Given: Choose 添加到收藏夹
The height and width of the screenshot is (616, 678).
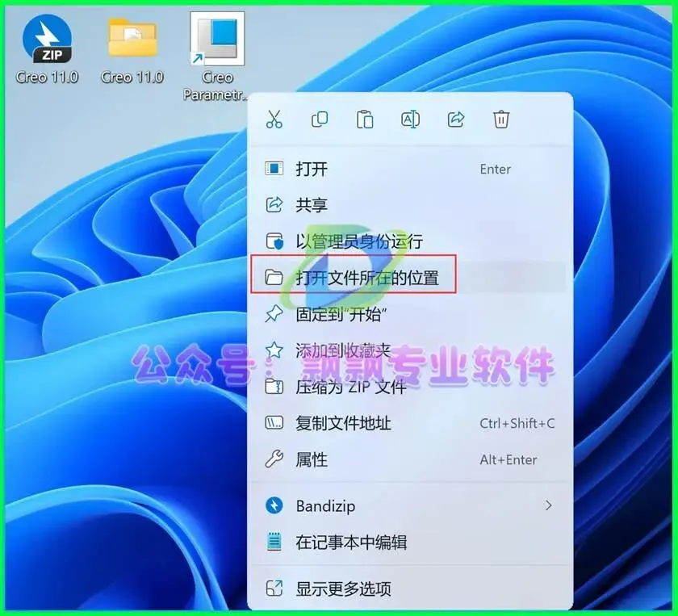Looking at the screenshot, I should (409, 350).
